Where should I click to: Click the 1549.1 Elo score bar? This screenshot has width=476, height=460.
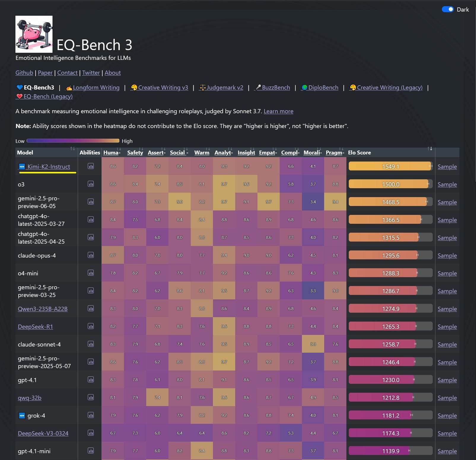391,166
